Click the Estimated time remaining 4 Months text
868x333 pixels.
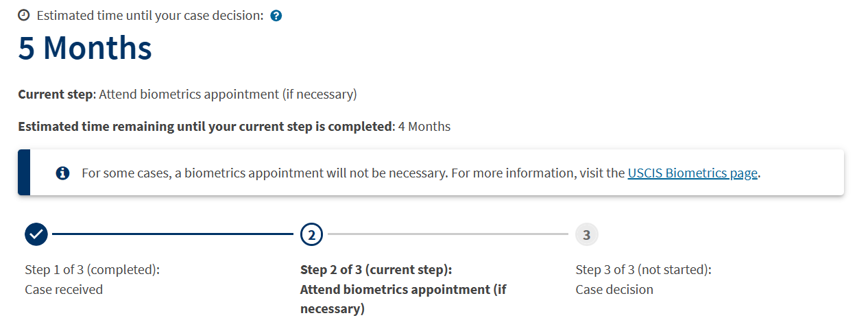[x=234, y=127]
